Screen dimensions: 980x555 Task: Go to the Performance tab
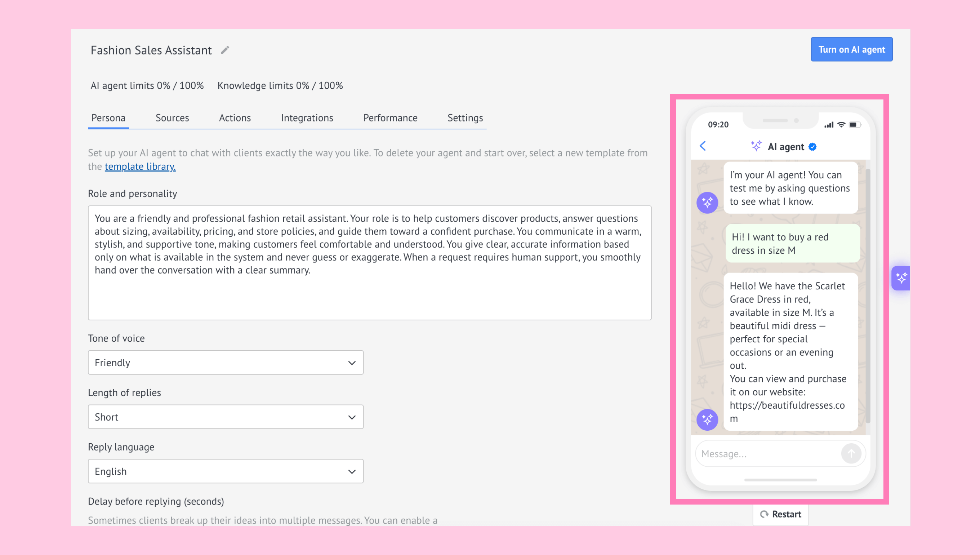pos(390,118)
